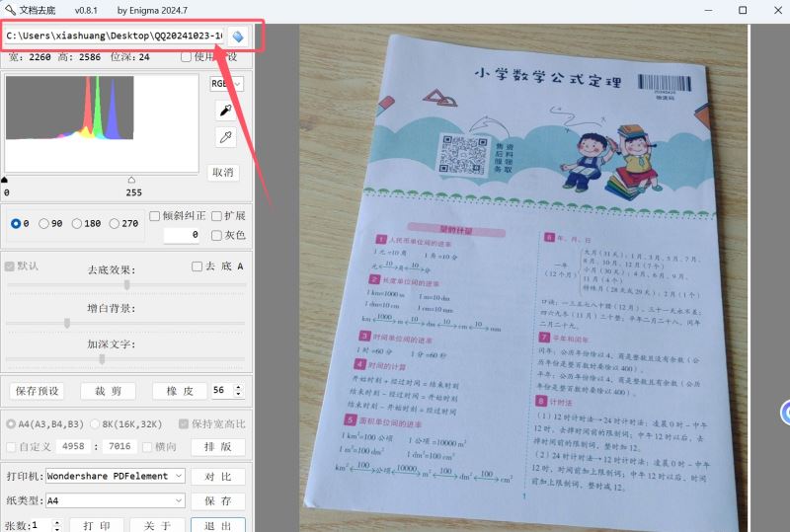Enable the 倾斜纠正 checkbox
The height and width of the screenshot is (532, 790).
click(x=155, y=215)
